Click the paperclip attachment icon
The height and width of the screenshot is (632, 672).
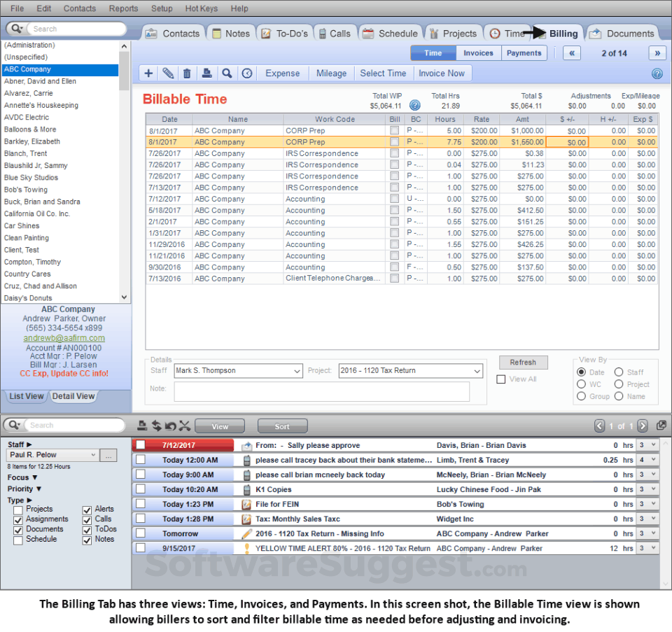pyautogui.click(x=167, y=73)
